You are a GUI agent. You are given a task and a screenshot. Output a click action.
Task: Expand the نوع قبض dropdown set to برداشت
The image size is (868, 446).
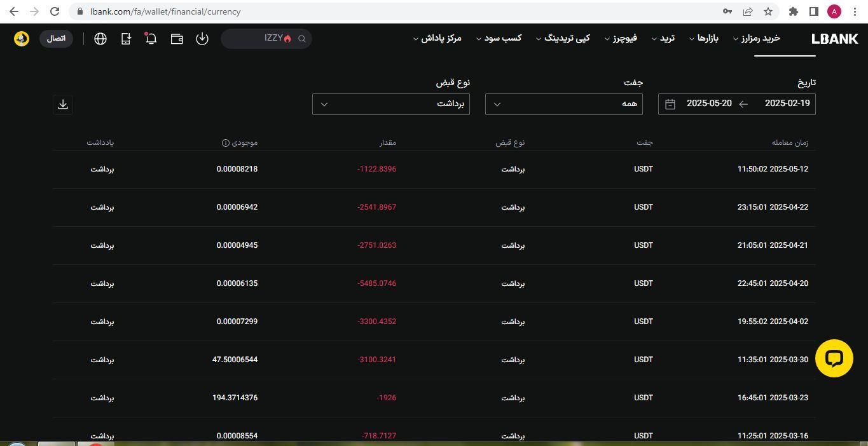391,104
